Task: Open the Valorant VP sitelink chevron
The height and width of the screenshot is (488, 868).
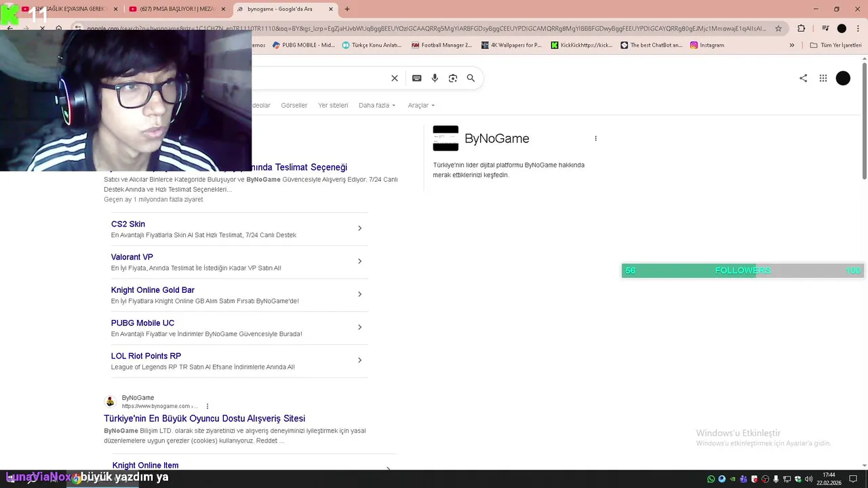Action: click(359, 261)
